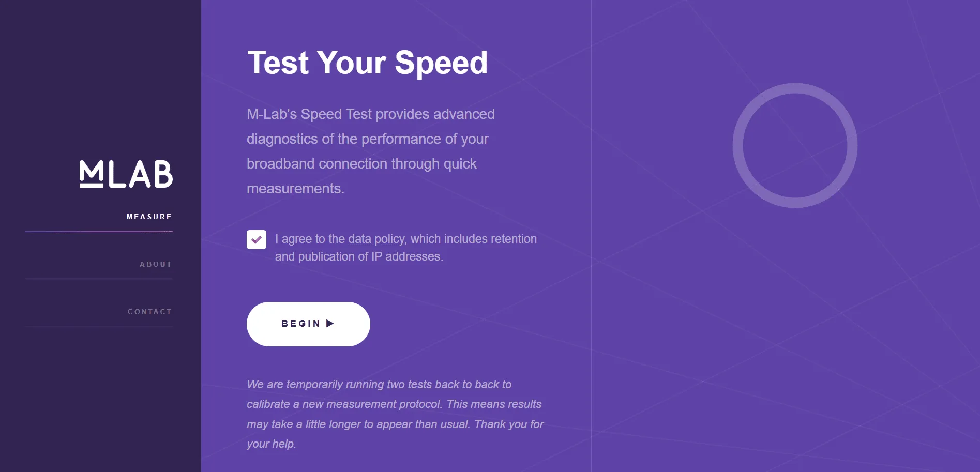The image size is (980, 472).
Task: Click 'and publication of IP addresses' text
Action: click(359, 256)
